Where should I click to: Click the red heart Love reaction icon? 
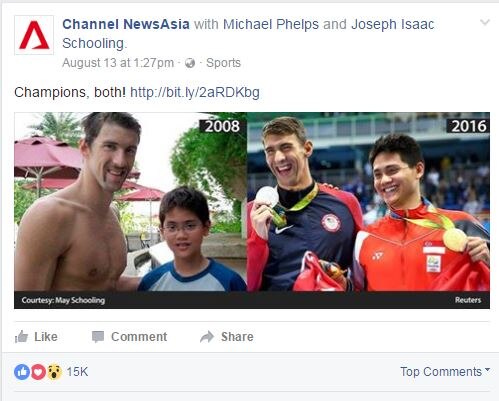38,372
